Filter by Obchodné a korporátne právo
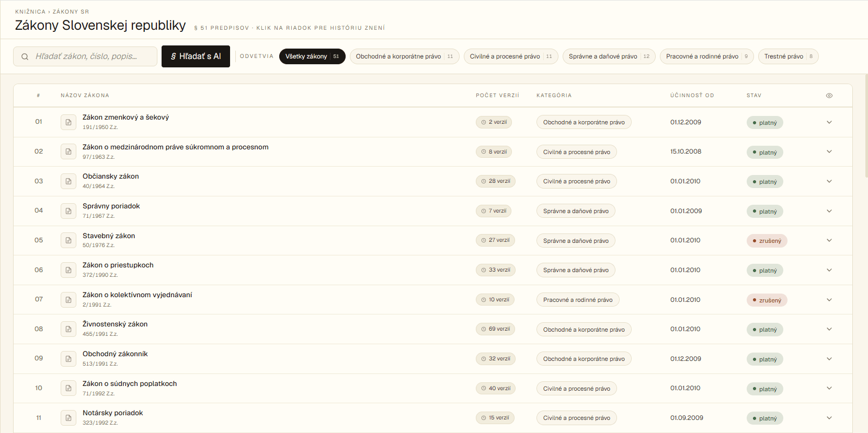868x433 pixels. pyautogui.click(x=405, y=56)
